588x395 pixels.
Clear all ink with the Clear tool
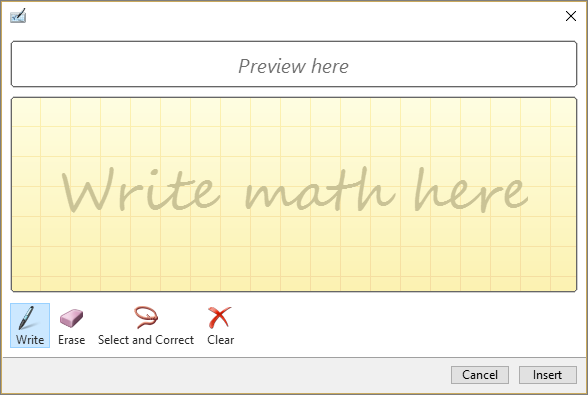pyautogui.click(x=220, y=325)
